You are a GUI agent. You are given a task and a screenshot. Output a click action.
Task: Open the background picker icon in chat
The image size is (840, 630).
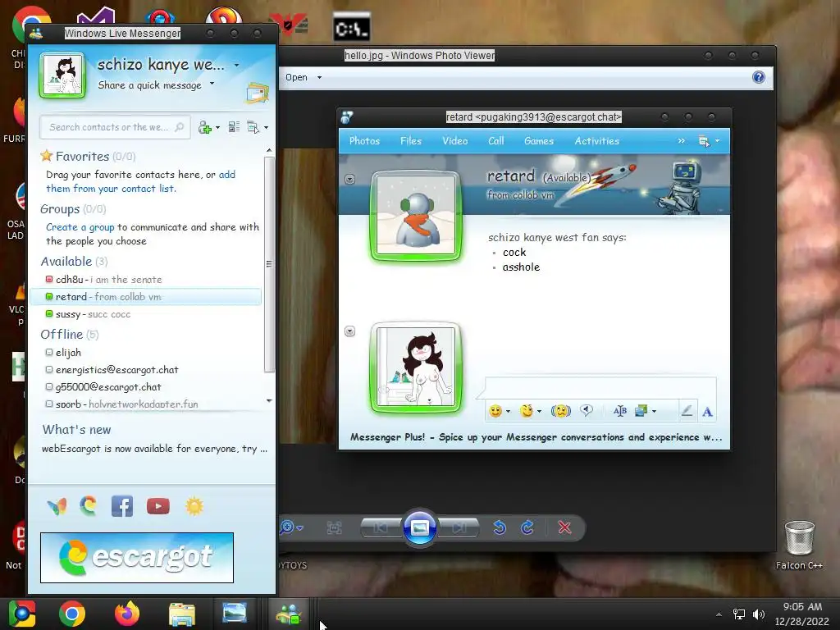pyautogui.click(x=641, y=411)
